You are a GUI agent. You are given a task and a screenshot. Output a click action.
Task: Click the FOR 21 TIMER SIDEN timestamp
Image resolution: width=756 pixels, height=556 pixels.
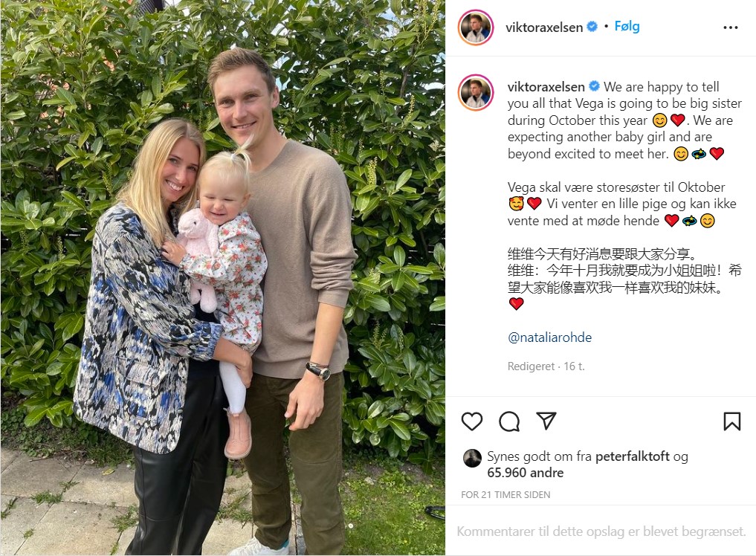[x=505, y=494]
